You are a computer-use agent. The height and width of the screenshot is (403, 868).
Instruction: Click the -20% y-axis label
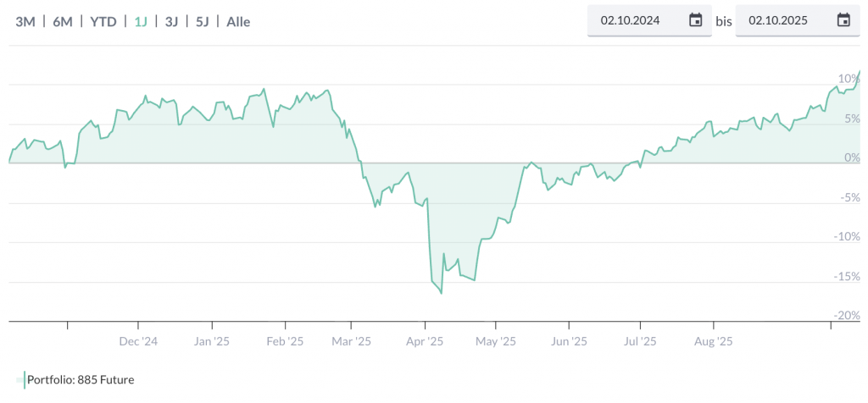click(x=847, y=315)
